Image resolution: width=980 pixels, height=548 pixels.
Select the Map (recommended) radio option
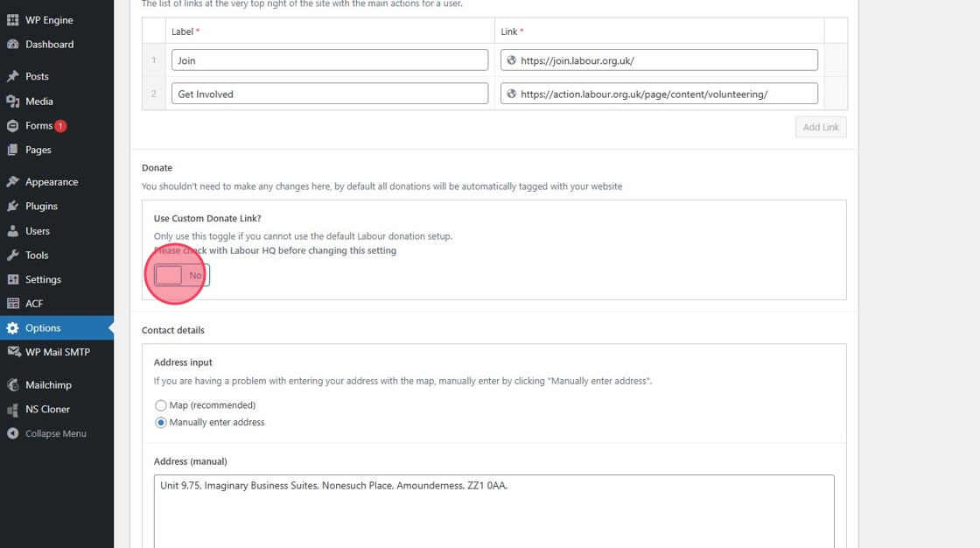pos(161,405)
